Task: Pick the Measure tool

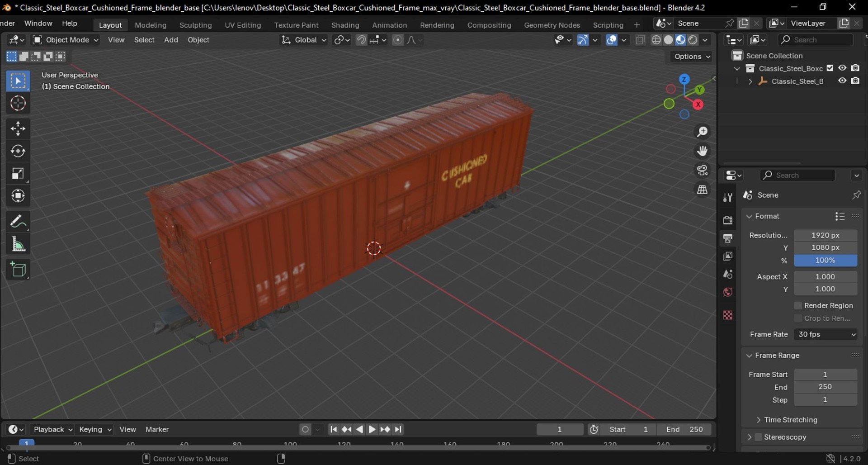Action: (18, 244)
